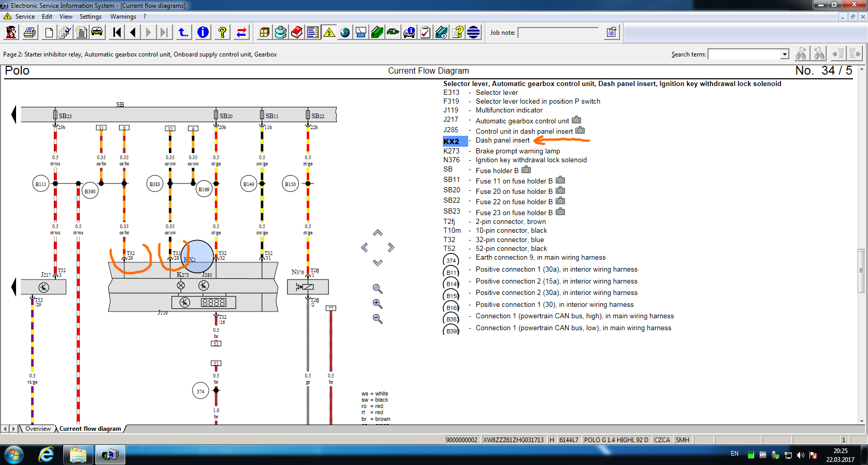The width and height of the screenshot is (868, 465).
Task: Click the yellow question mark help icon
Action: (x=222, y=33)
